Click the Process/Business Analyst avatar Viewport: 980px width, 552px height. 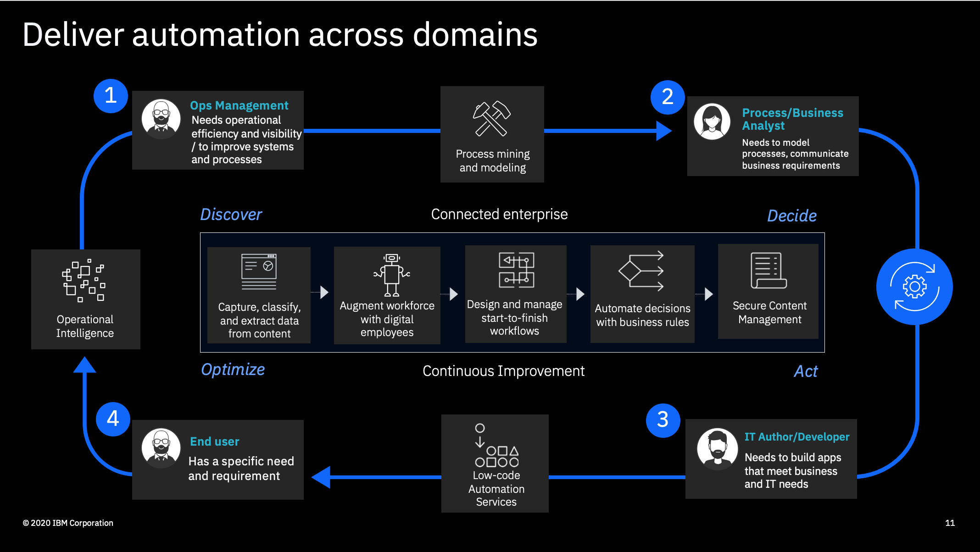[x=713, y=122]
